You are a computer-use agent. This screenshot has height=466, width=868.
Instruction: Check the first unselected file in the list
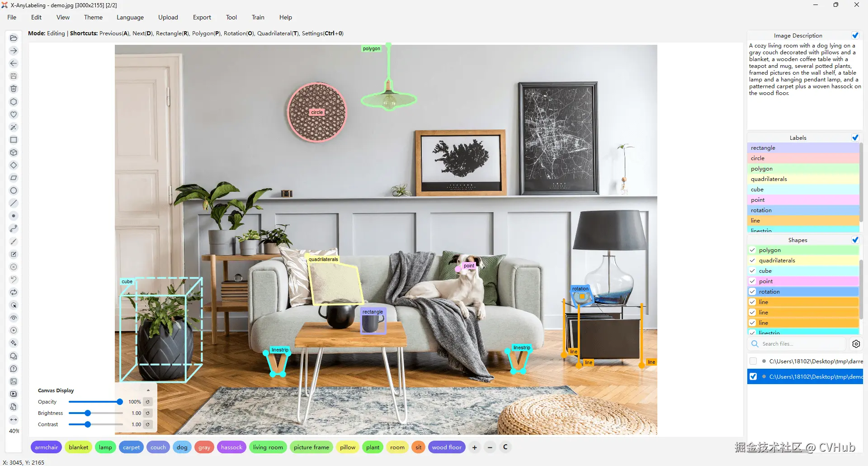coord(753,361)
